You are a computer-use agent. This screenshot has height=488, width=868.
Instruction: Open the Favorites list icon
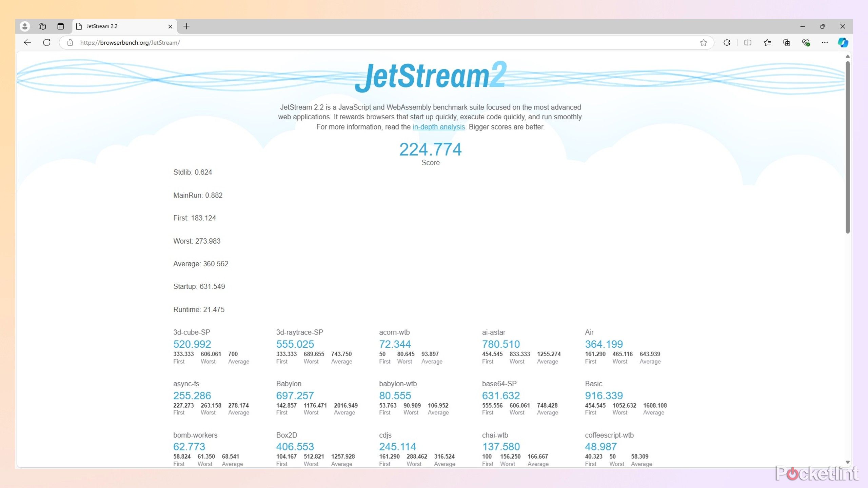767,43
